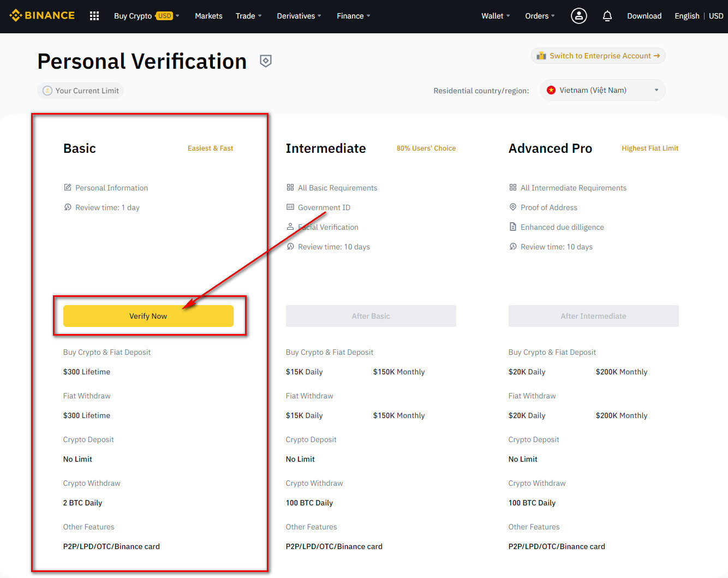The height and width of the screenshot is (578, 728).
Task: Click the Personal Information edit icon
Action: [x=68, y=188]
